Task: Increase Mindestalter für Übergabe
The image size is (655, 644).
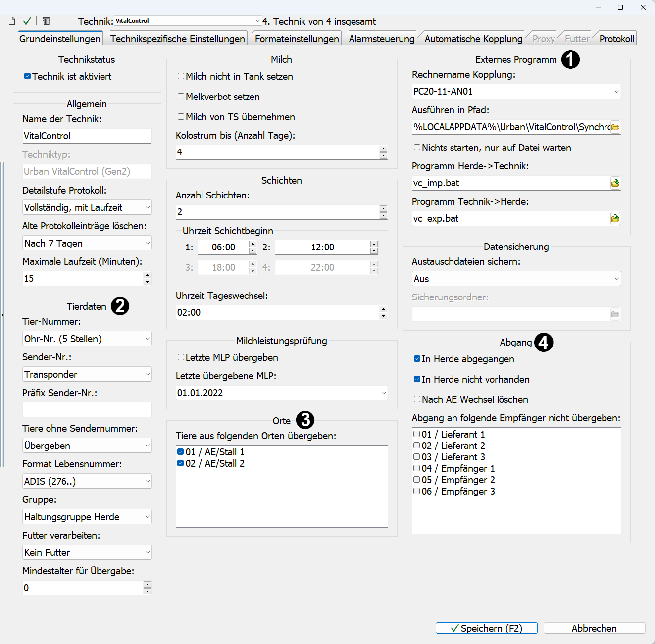Action: coord(147,585)
